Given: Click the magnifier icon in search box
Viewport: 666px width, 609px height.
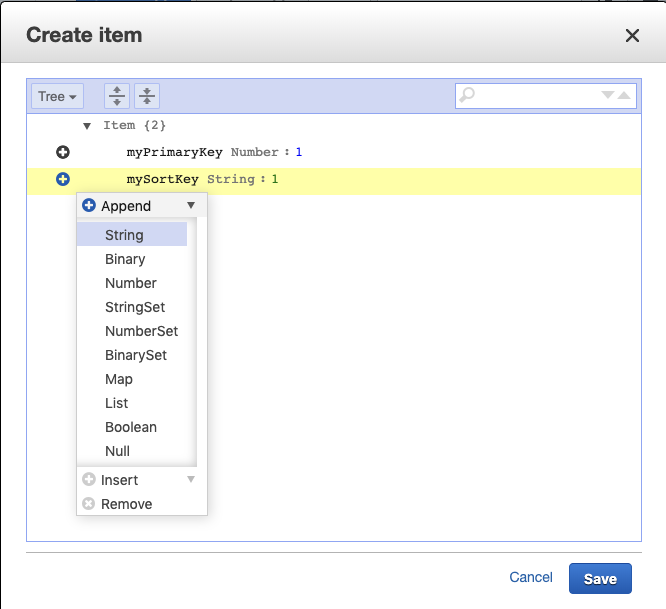Looking at the screenshot, I should tap(467, 96).
